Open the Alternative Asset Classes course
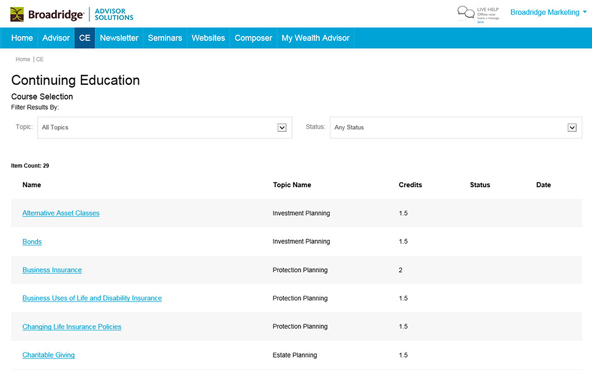Screen dimensions: 592x370 pos(61,213)
